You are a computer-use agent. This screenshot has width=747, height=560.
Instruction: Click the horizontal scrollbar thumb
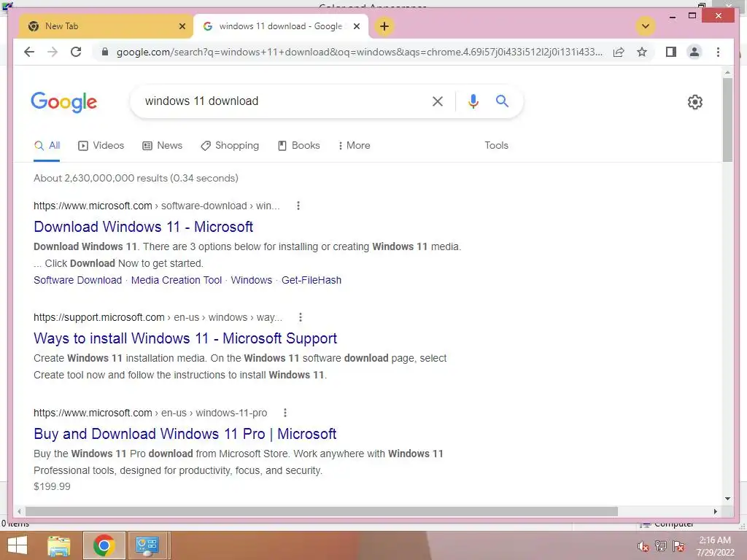(x=322, y=511)
